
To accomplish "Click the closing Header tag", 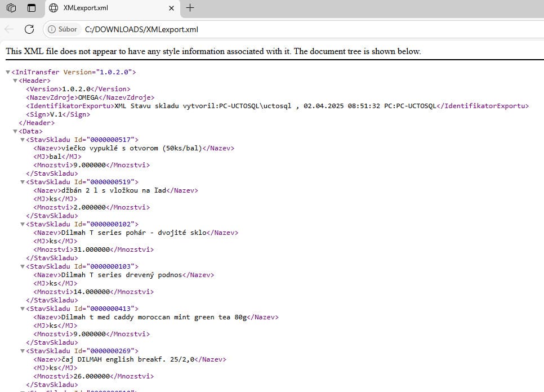I will point(37,123).
